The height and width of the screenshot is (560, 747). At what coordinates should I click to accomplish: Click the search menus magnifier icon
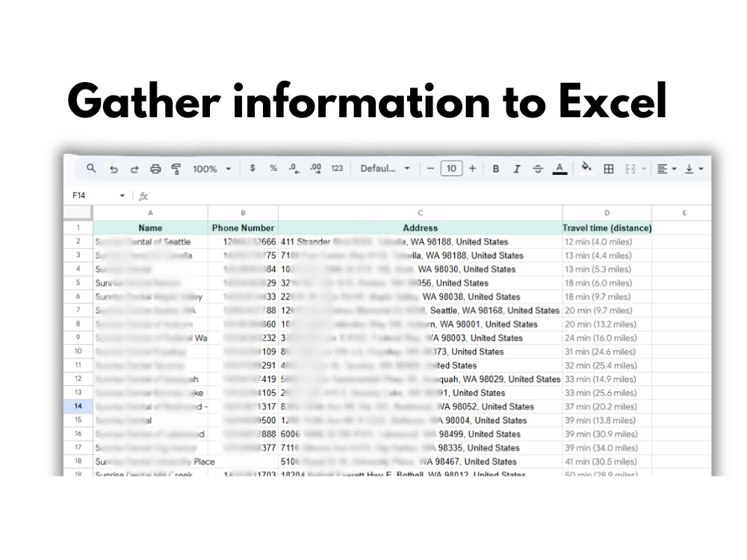[x=91, y=169]
